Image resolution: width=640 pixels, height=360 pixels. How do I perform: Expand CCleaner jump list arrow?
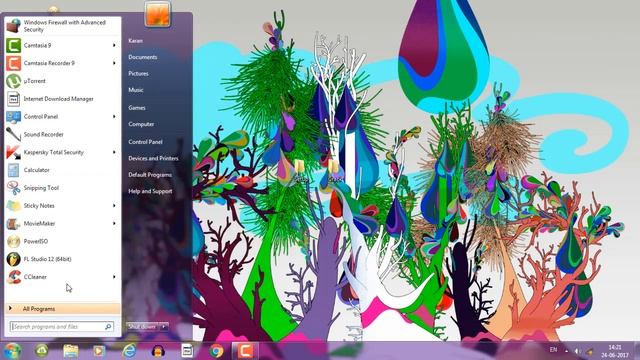[x=114, y=277]
